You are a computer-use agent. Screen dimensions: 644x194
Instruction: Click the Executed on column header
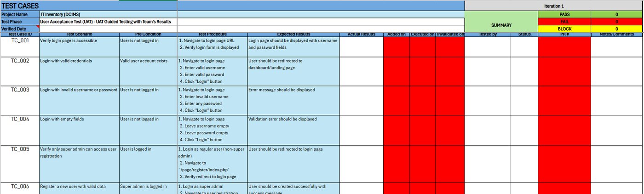[x=422, y=34]
